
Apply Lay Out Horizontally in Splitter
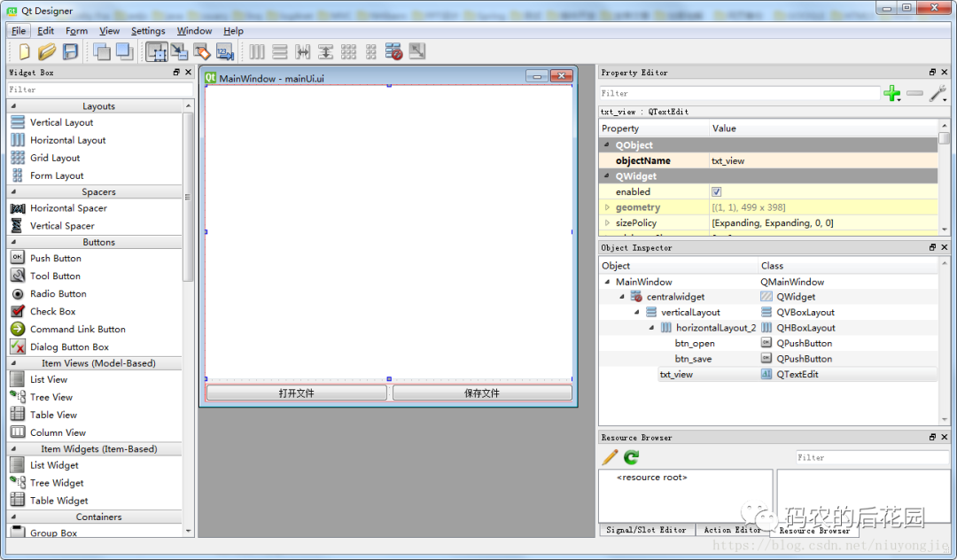(x=303, y=52)
